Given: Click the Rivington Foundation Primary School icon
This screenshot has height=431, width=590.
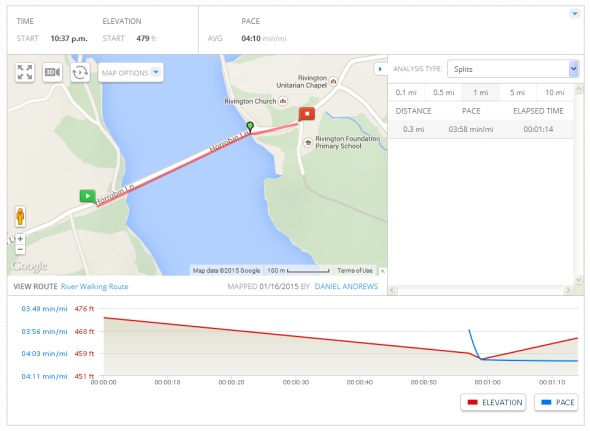Looking at the screenshot, I should pyautogui.click(x=308, y=142).
